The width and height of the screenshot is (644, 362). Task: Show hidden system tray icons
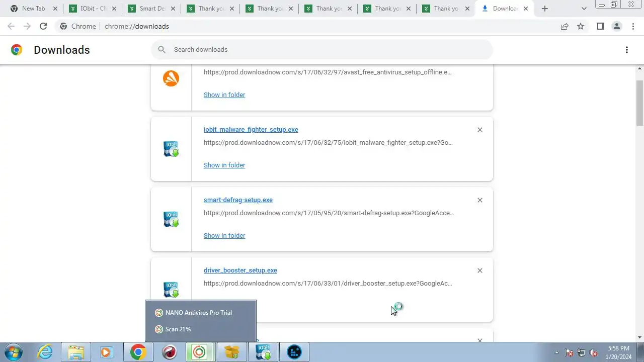(556, 352)
